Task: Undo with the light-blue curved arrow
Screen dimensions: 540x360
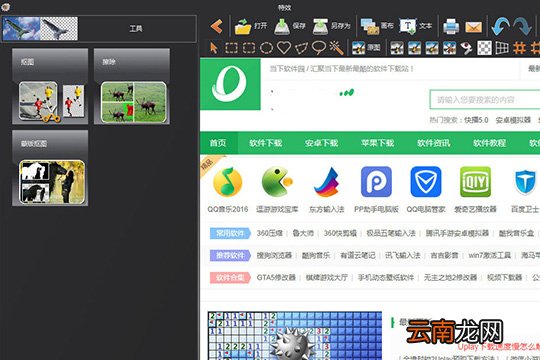Action: [500, 26]
